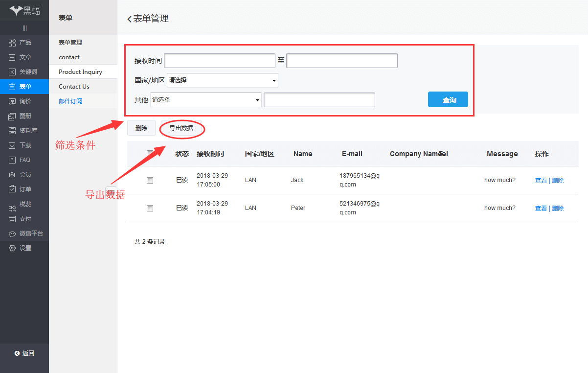Collapse the sidebar using the menu toggle
The image size is (588, 373).
tap(24, 28)
